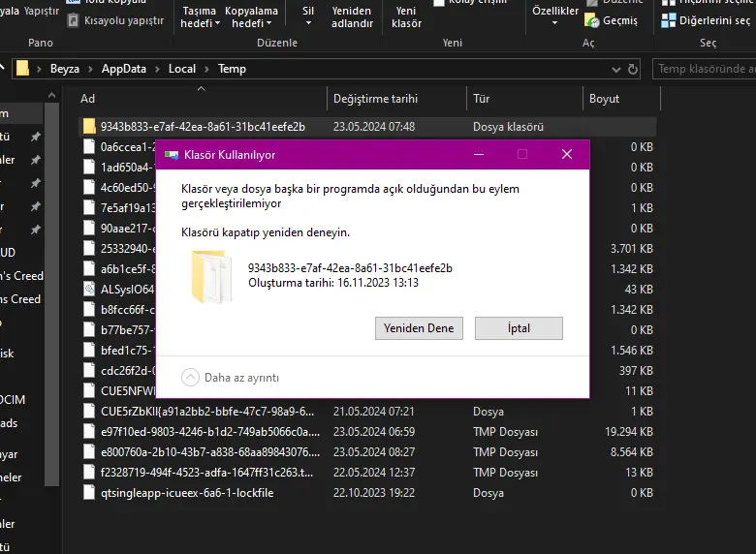756x554 pixels.
Task: Click folder icon of 9343b833 row
Action: coord(89,126)
